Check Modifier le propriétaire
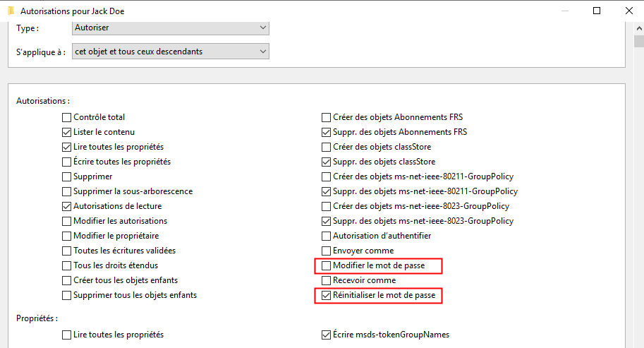Image resolution: width=644 pixels, height=348 pixels. (x=66, y=236)
